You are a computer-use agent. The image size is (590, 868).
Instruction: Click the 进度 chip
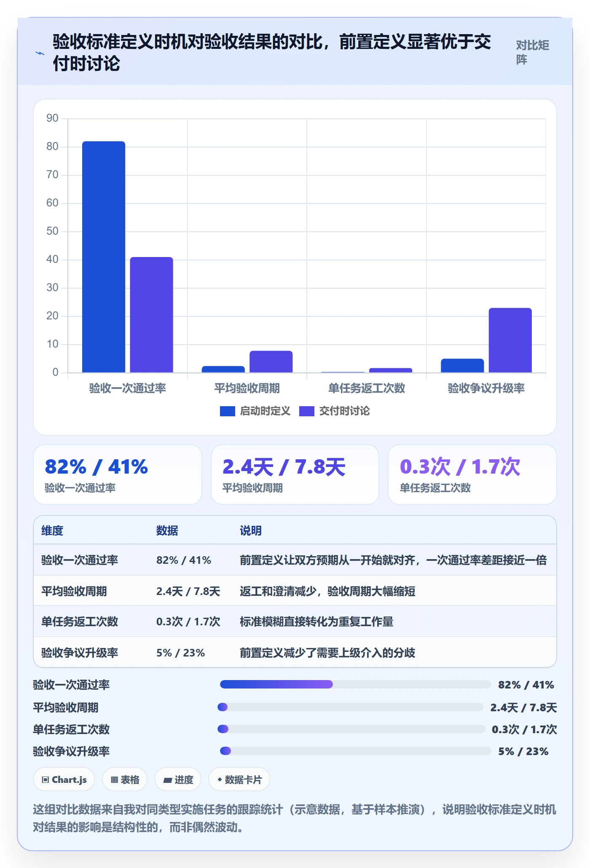coord(178,780)
